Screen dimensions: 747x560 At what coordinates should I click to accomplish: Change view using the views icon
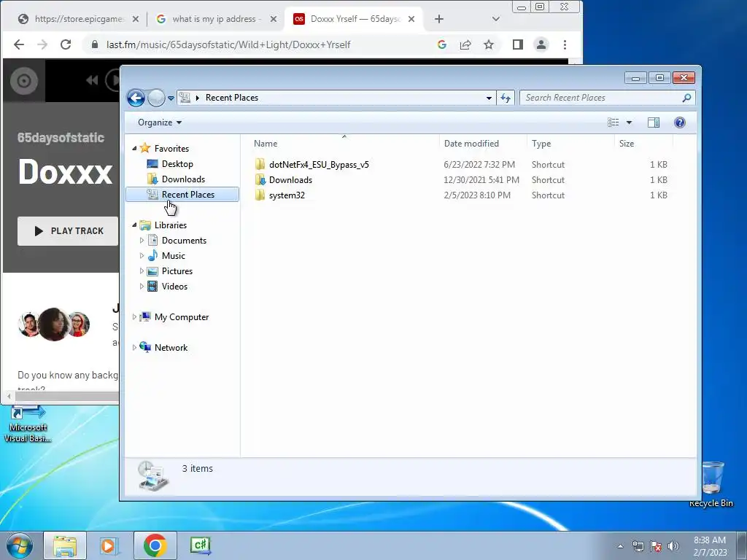point(614,122)
